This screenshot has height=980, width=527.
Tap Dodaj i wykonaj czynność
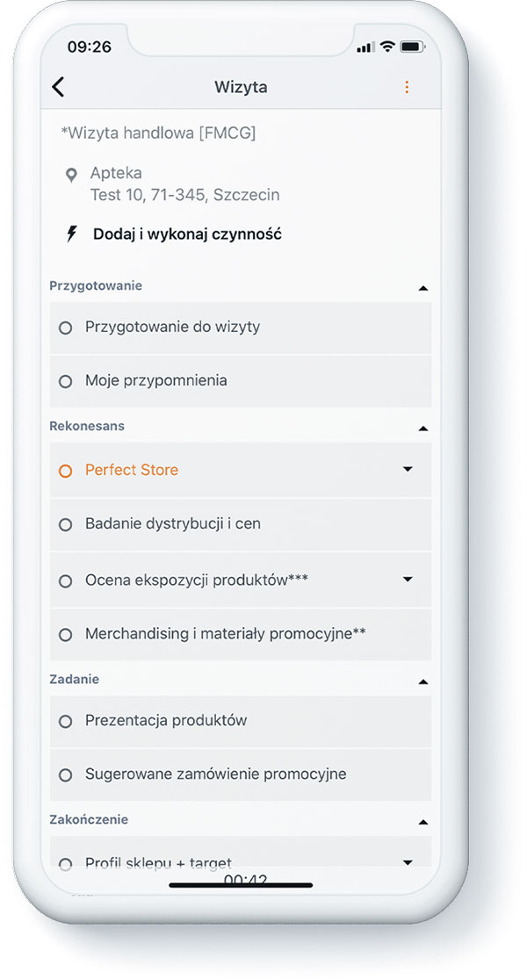(x=187, y=234)
